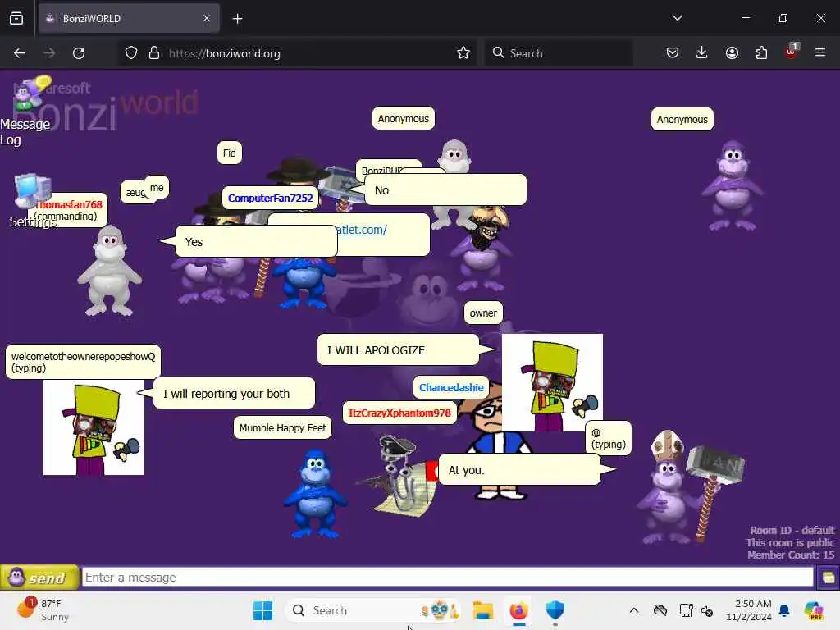840x630 pixels.
Task: Open the Firefox hamburger application menu
Action: pyautogui.click(x=820, y=52)
